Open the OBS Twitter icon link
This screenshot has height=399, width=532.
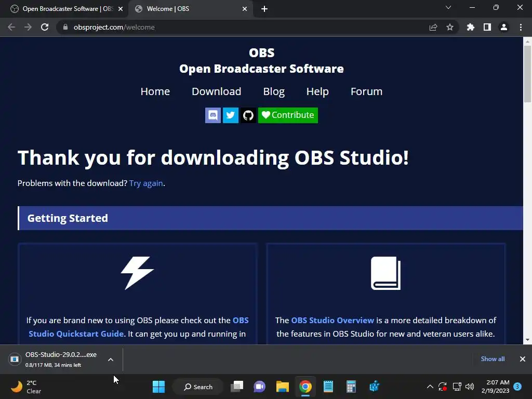[230, 115]
